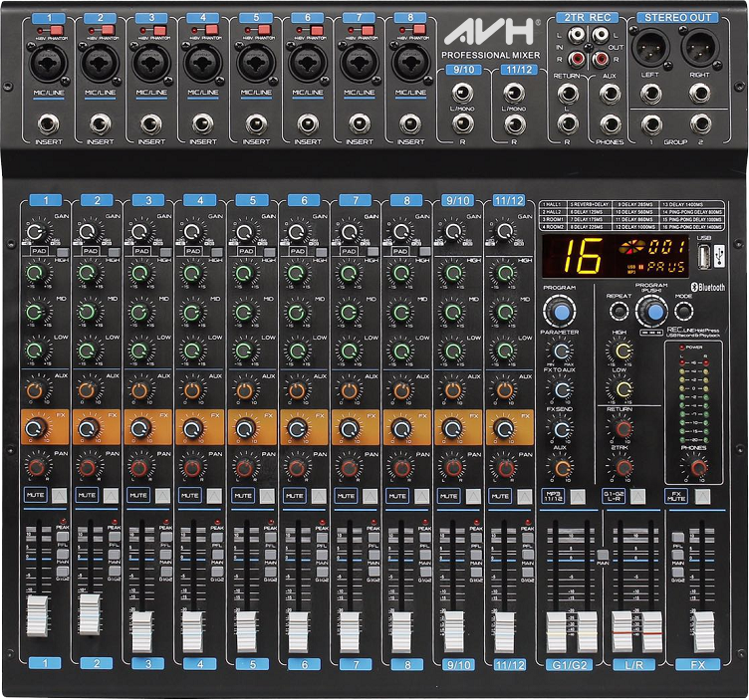Adjust the red PAN knob on channel 8
The image size is (749, 700).
pyautogui.click(x=400, y=467)
